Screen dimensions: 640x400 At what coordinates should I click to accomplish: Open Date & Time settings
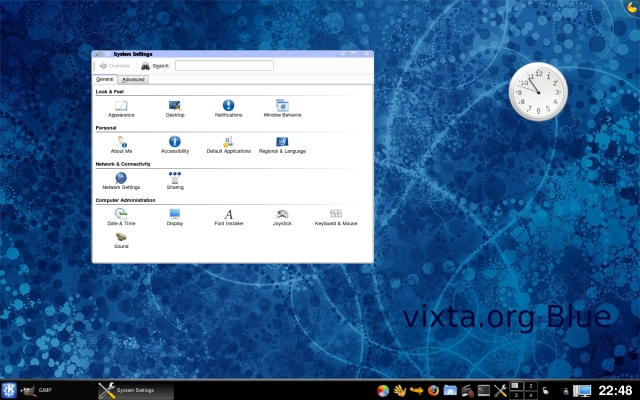[121, 217]
